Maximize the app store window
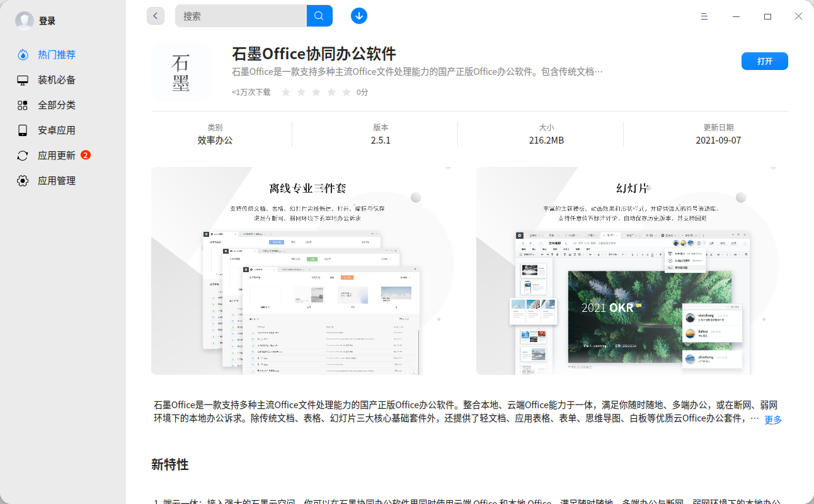This screenshot has height=504, width=814. [x=767, y=16]
